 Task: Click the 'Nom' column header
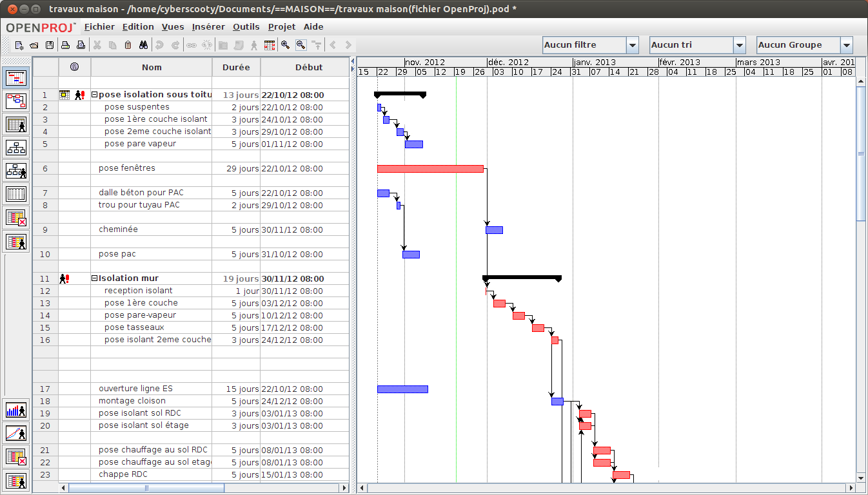click(152, 68)
